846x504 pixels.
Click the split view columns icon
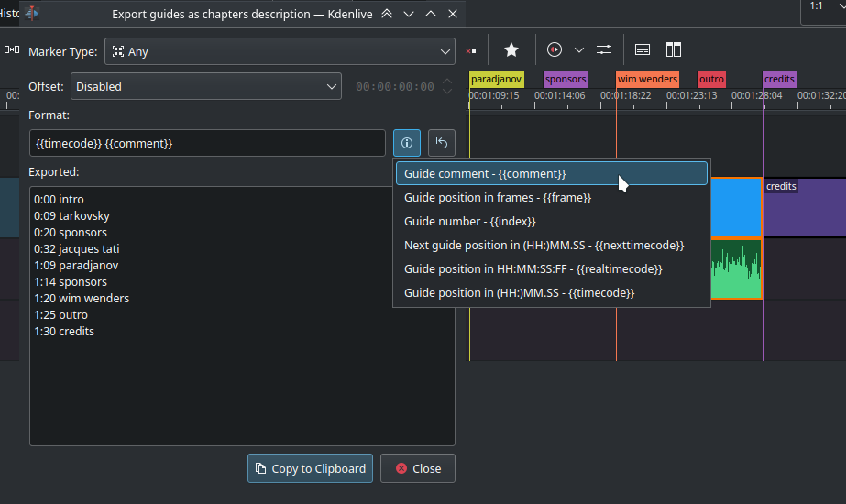click(674, 50)
